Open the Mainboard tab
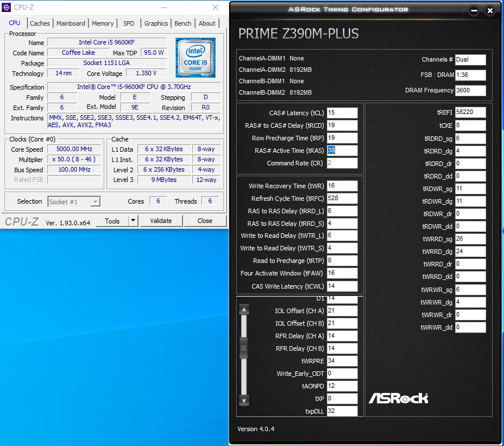 [x=71, y=23]
